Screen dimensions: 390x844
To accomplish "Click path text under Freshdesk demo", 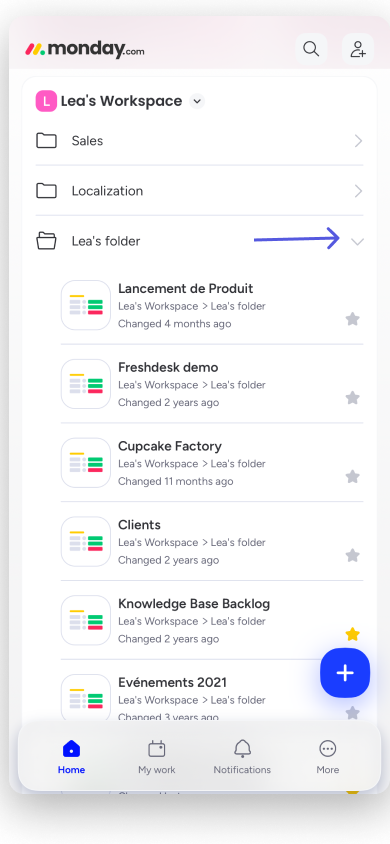I will tap(192, 385).
